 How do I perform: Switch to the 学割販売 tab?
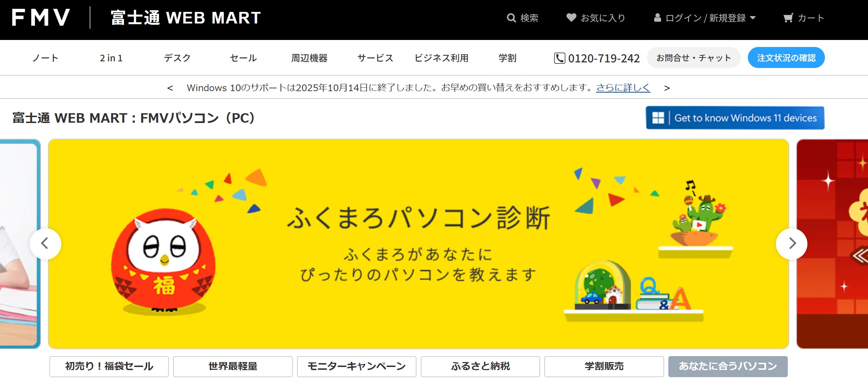click(604, 366)
